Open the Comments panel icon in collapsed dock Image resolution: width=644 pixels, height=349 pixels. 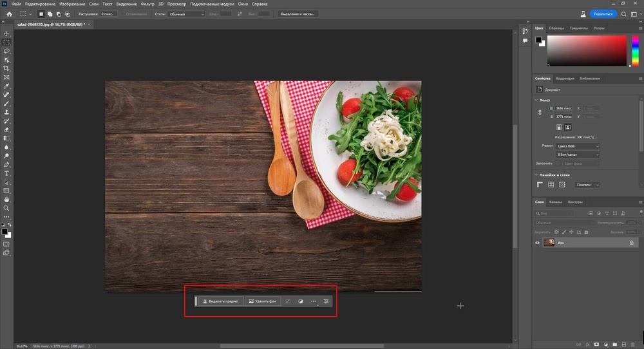click(x=525, y=41)
